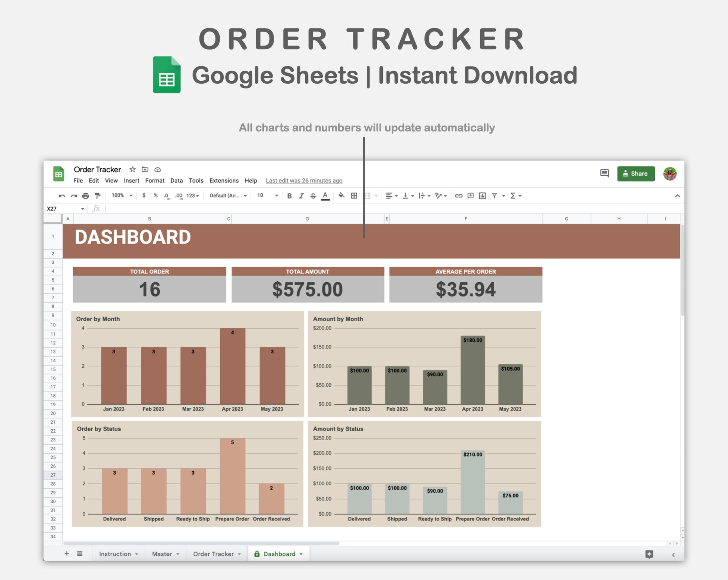Open comment history icon
Viewport: 728px width, 580px height.
click(604, 174)
